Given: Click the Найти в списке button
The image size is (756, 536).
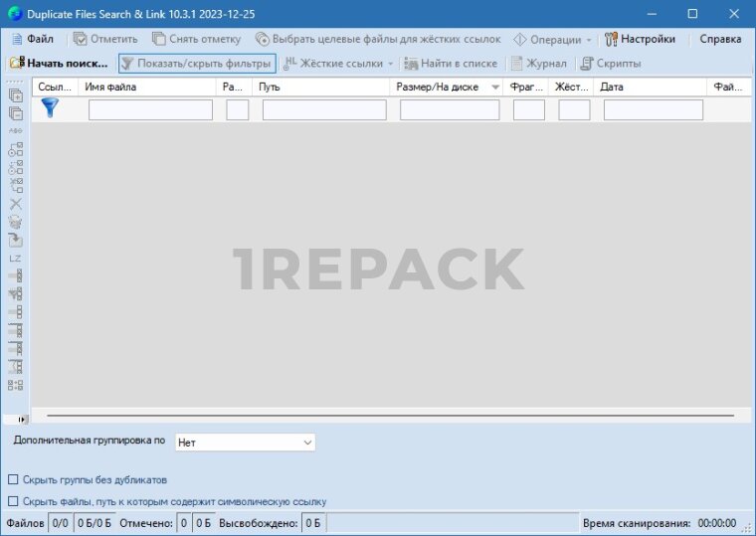Looking at the screenshot, I should click(450, 64).
